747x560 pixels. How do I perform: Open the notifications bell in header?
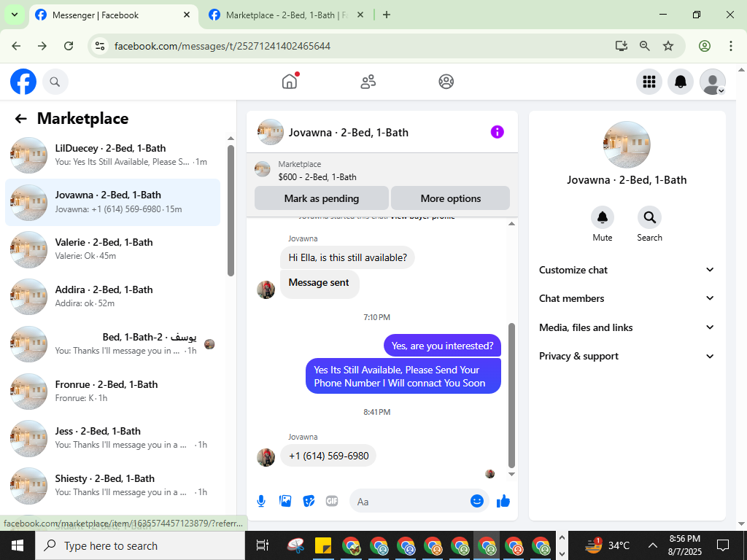click(x=681, y=82)
